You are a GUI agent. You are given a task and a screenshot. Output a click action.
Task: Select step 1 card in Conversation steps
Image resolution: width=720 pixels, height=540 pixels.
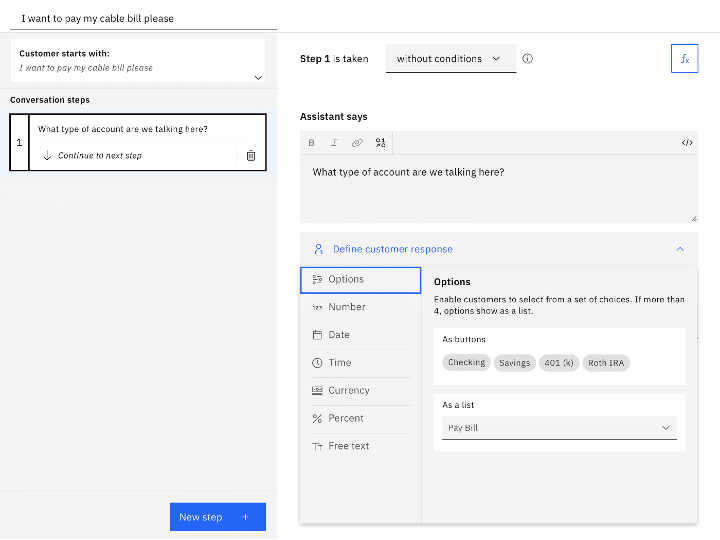[x=138, y=142]
